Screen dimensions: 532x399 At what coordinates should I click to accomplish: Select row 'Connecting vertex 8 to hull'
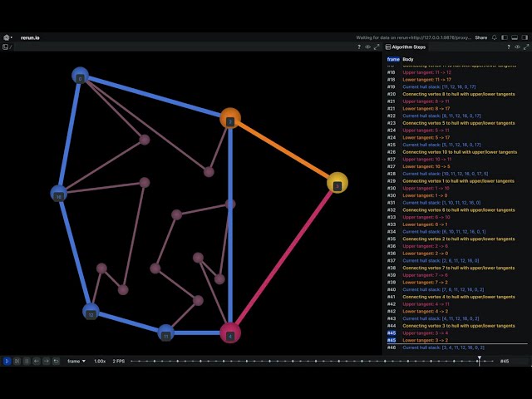click(x=457, y=94)
